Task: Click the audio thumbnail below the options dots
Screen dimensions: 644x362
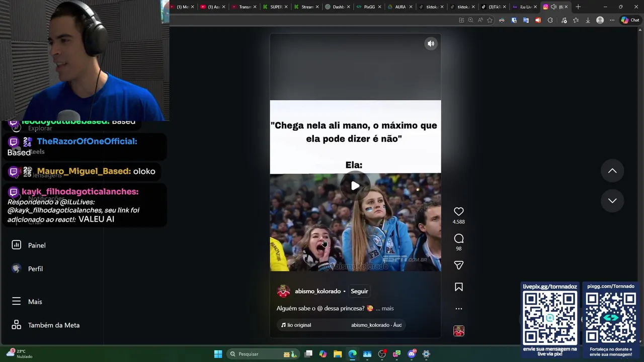Action: 458,331
